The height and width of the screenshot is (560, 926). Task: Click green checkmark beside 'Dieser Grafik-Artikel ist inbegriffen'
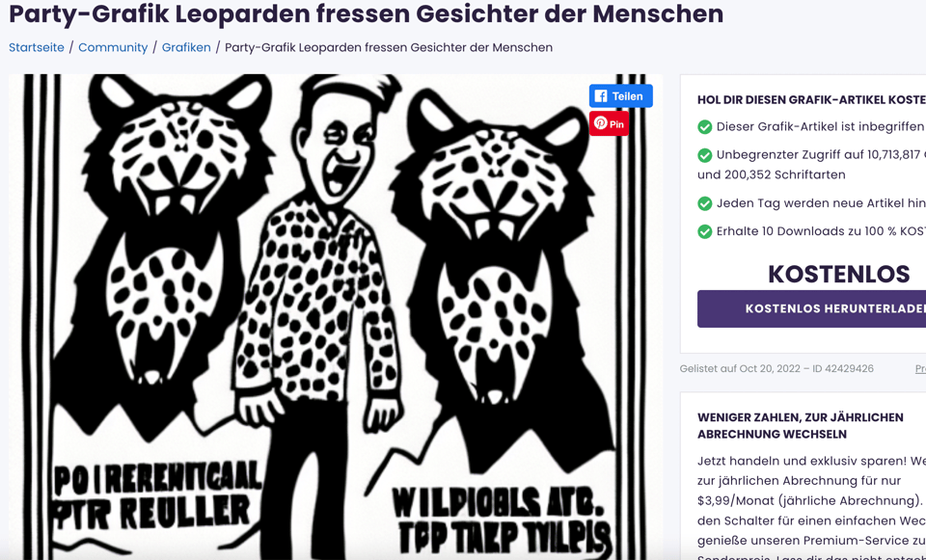(704, 127)
